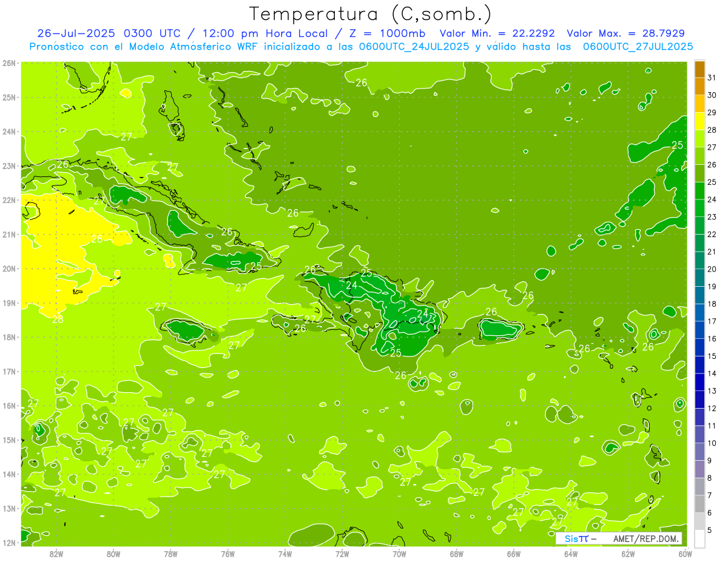Click the '30' color scale label
This screenshot has width=728, height=562.
coord(712,95)
